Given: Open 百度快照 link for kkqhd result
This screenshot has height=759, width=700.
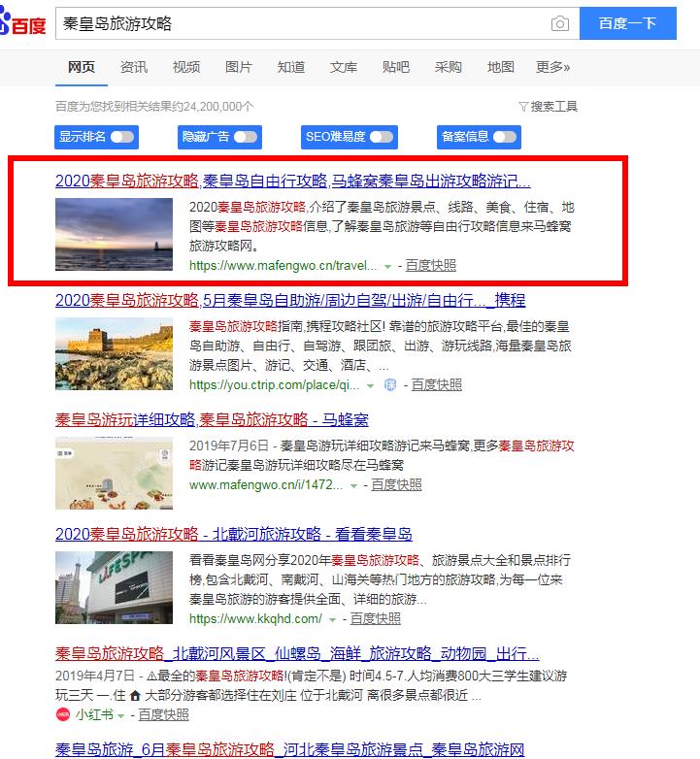Looking at the screenshot, I should (375, 618).
